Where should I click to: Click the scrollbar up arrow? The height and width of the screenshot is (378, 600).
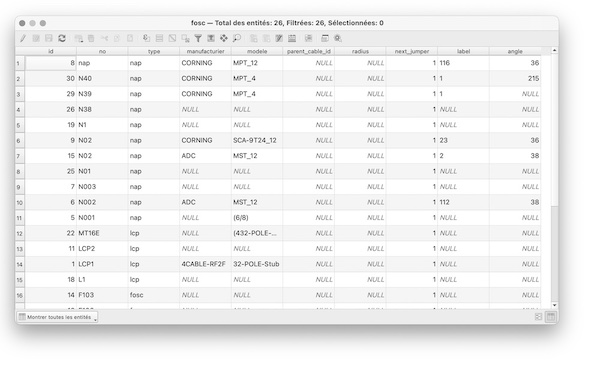coord(554,51)
